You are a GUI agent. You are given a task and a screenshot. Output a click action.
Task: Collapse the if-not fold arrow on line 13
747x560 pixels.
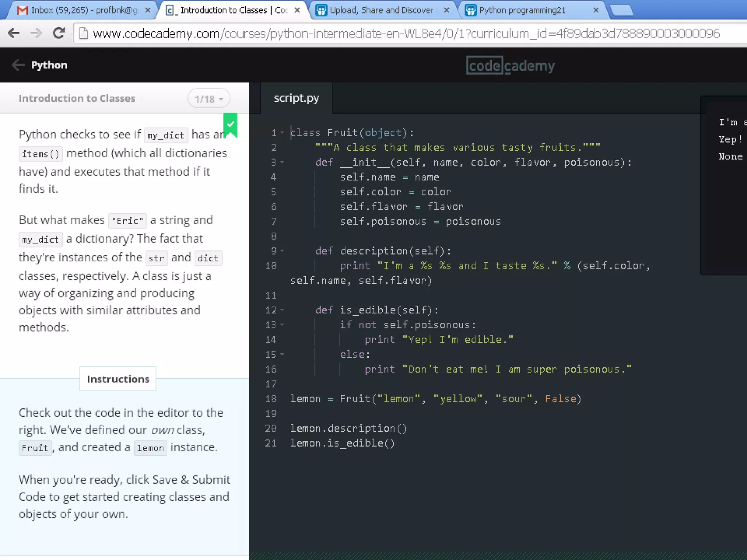click(282, 325)
